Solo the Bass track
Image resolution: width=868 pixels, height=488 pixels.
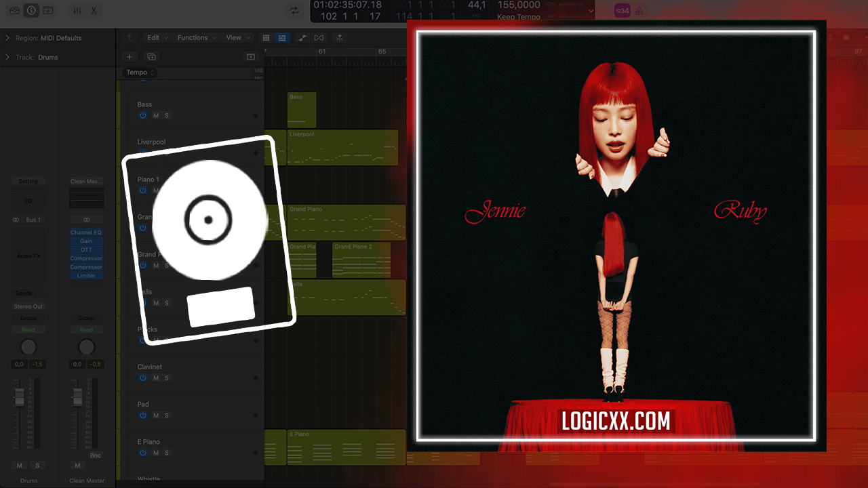point(167,116)
